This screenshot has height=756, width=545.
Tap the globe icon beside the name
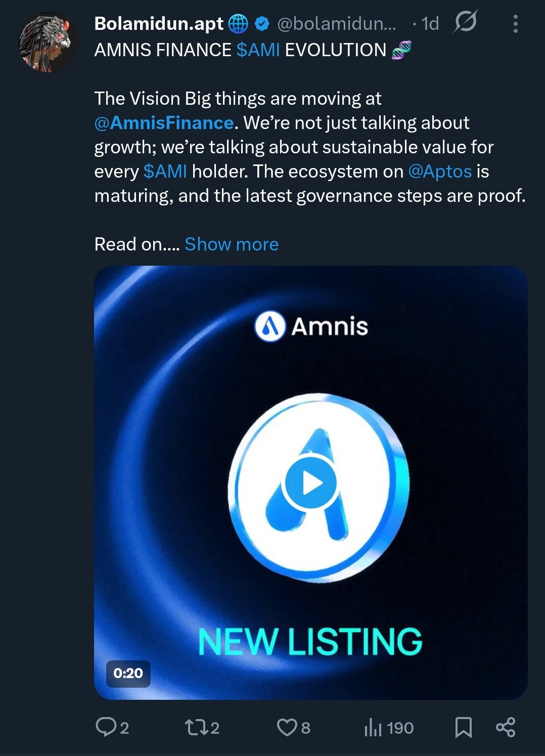click(x=238, y=23)
